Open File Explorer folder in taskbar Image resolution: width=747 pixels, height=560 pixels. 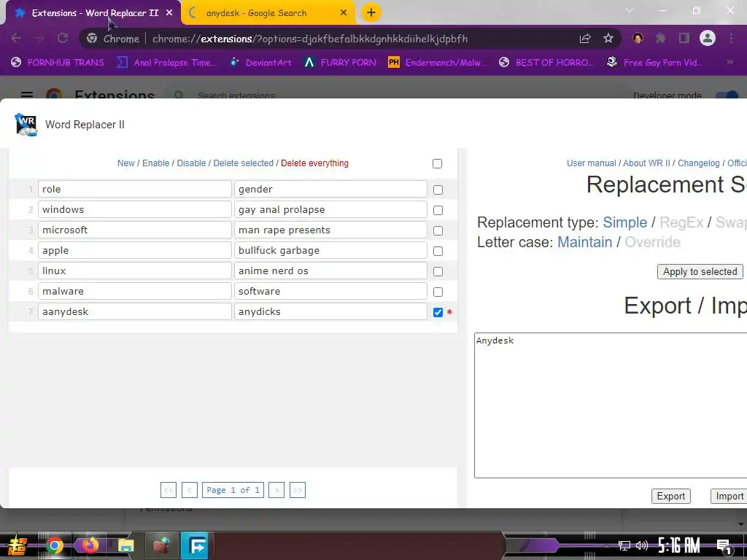point(125,545)
